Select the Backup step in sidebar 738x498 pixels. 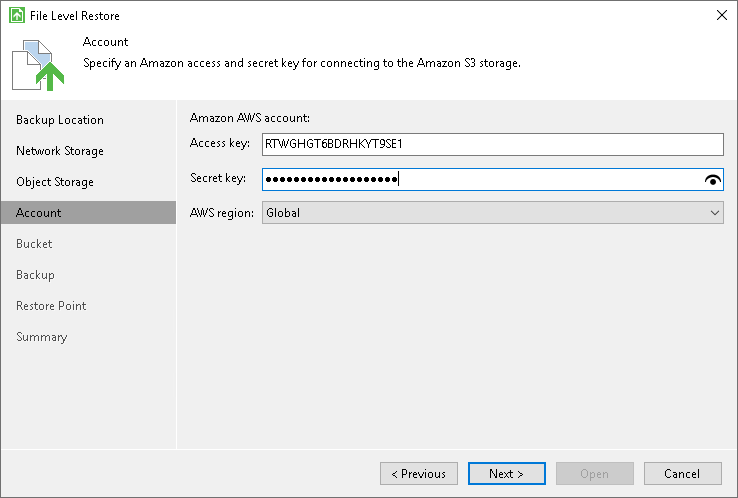pyautogui.click(x=35, y=275)
